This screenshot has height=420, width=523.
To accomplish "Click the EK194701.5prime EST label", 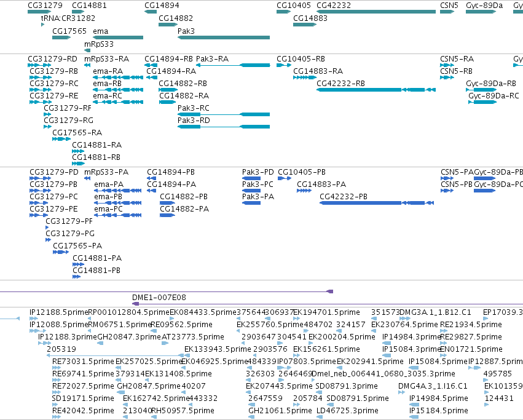I will (326, 312).
